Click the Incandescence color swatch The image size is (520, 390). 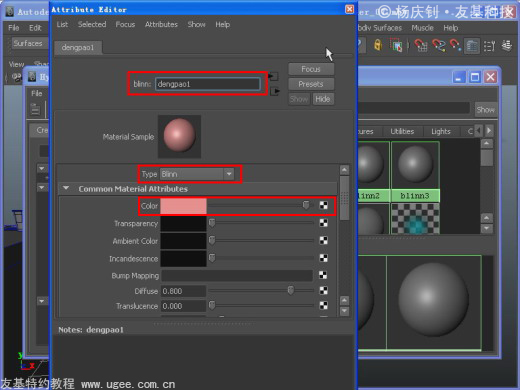click(183, 258)
